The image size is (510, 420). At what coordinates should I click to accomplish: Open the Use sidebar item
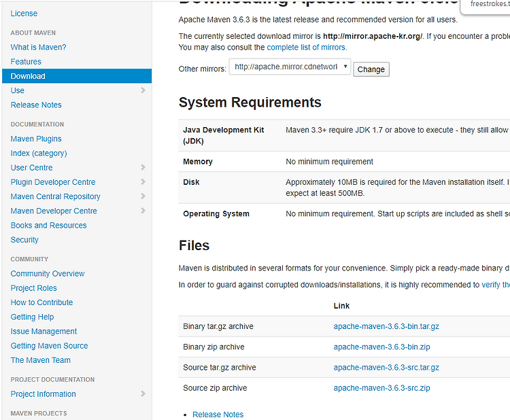click(x=17, y=90)
